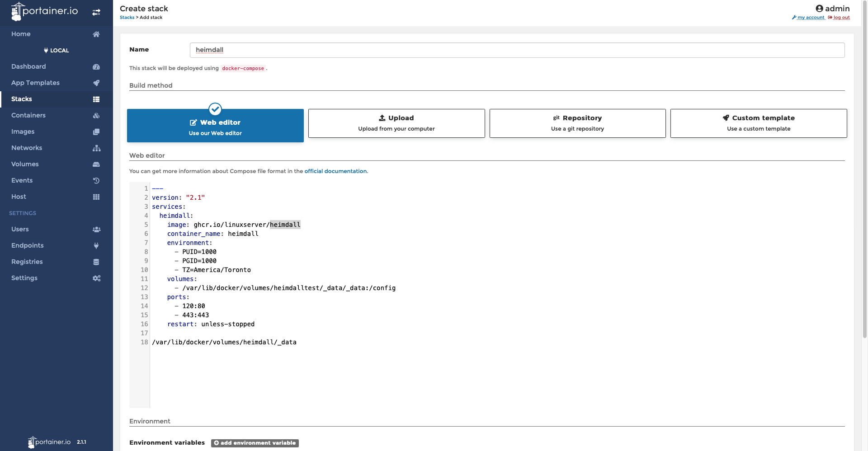Click the Settings cogs icon

96,278
